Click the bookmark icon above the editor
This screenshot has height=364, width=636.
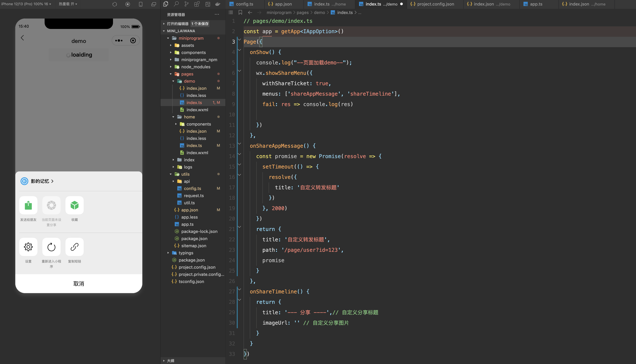[x=240, y=13]
